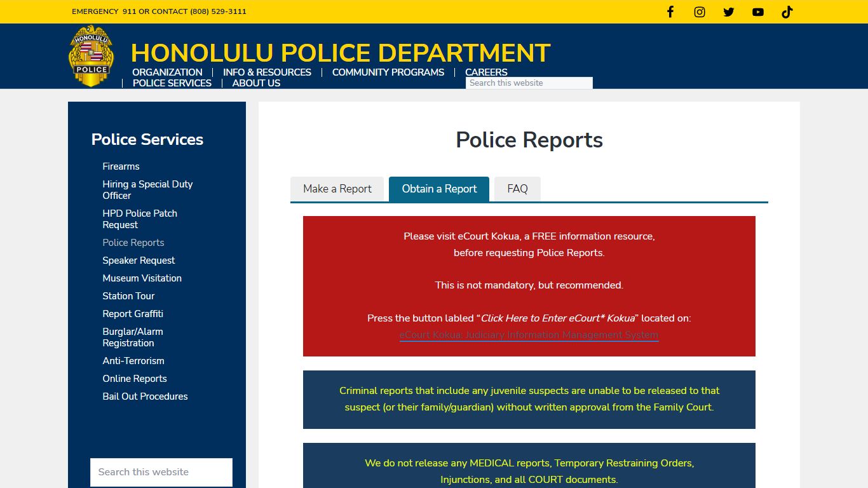Image resolution: width=868 pixels, height=488 pixels.
Task: Open the POLICE SERVICES menu
Action: click(x=172, y=83)
